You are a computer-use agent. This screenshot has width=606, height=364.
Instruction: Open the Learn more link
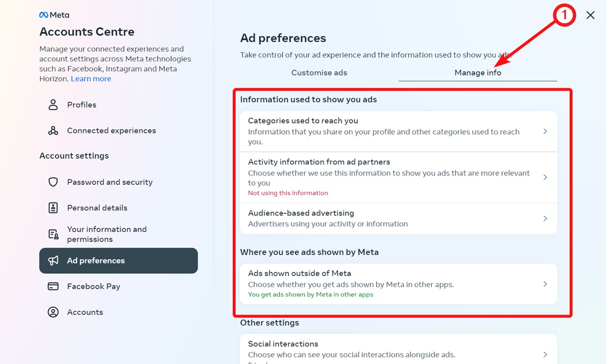[91, 79]
